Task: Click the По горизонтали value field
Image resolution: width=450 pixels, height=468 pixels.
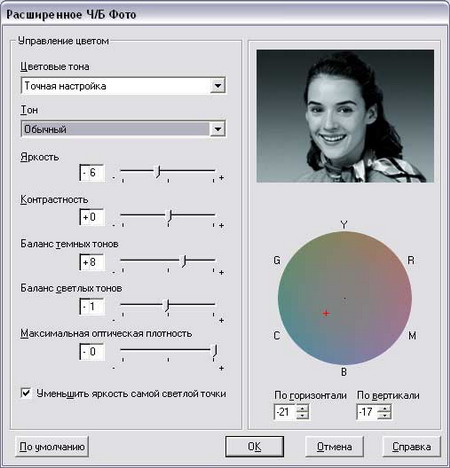Action: pos(285,412)
